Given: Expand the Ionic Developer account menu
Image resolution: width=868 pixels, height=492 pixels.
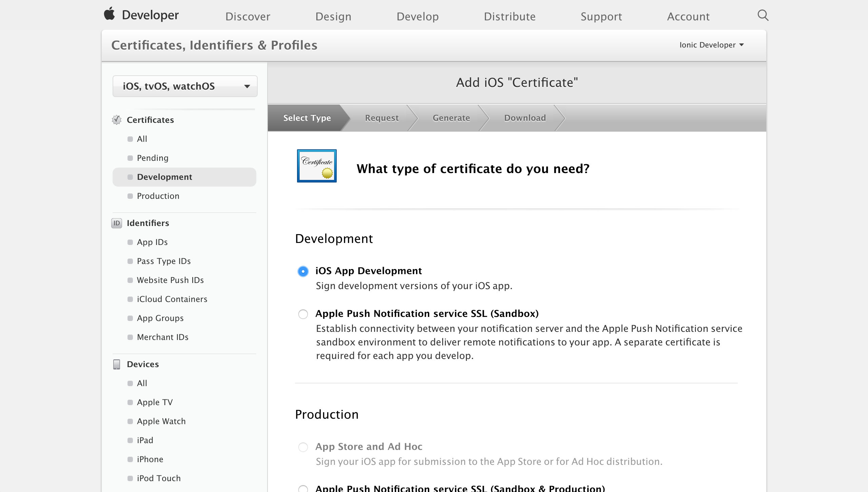Looking at the screenshot, I should click(711, 45).
